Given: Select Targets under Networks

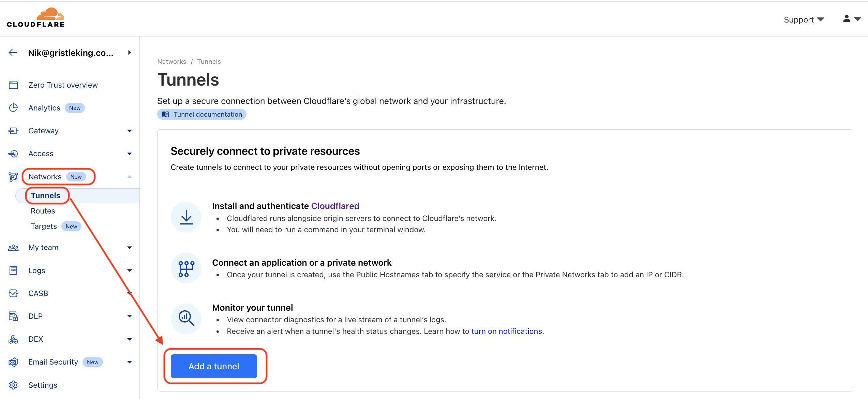Looking at the screenshot, I should (x=44, y=226).
